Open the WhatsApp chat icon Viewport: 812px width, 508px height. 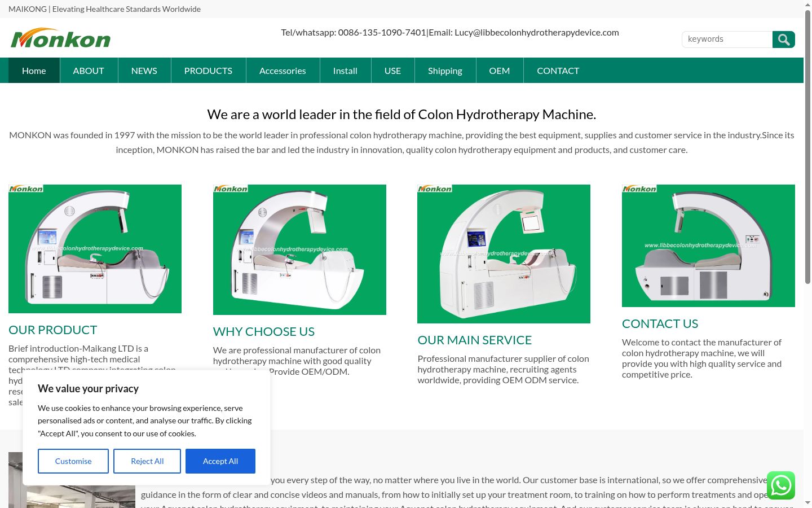[781, 485]
